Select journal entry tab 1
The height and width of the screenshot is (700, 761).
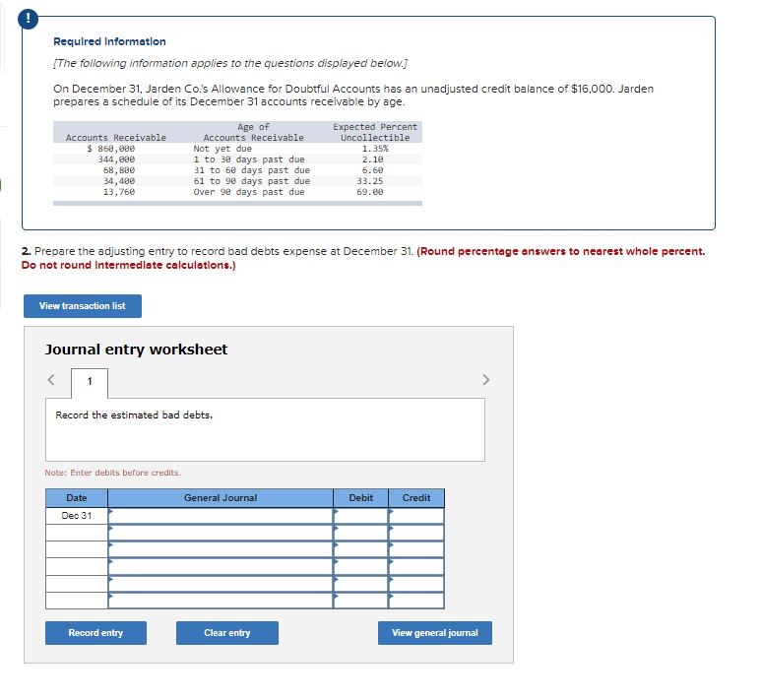(x=90, y=382)
